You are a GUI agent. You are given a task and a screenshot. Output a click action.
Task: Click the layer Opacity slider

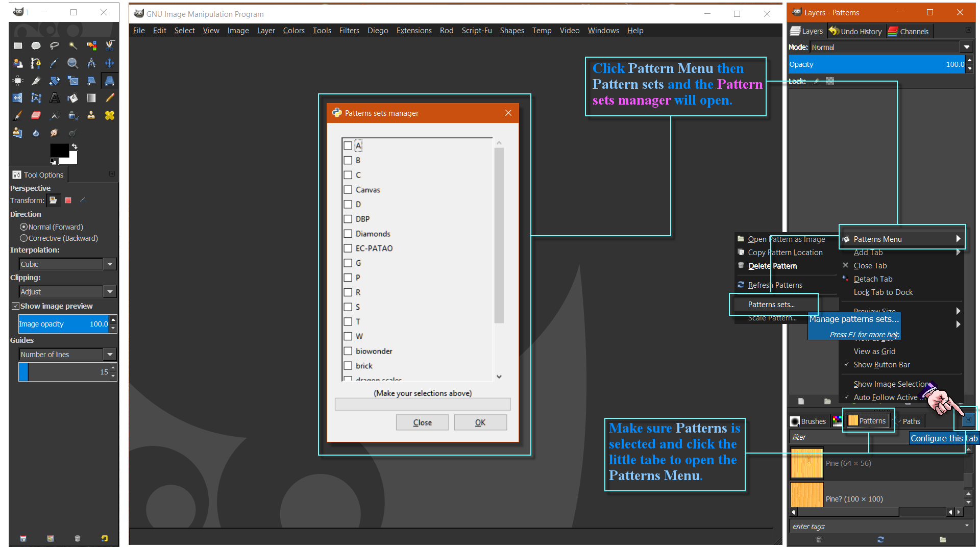point(877,64)
